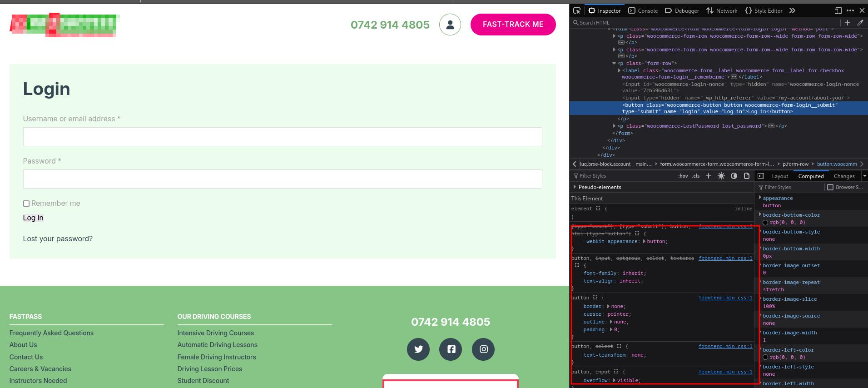This screenshot has height=388, width=868.
Task: Click the user account icon in header
Action: (x=450, y=25)
